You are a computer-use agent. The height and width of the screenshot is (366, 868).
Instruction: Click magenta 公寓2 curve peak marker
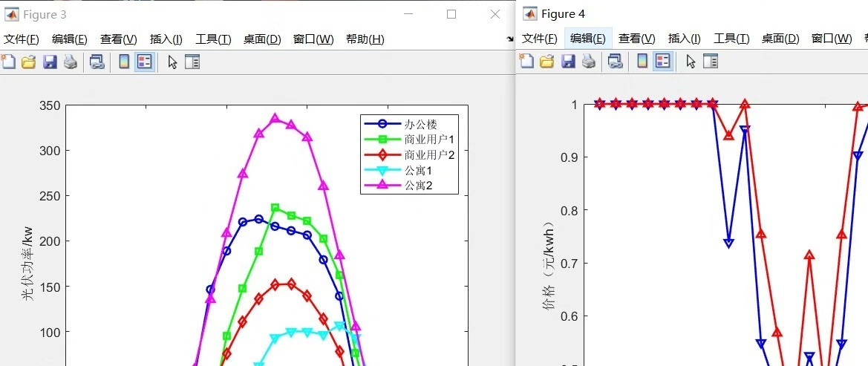click(275, 119)
